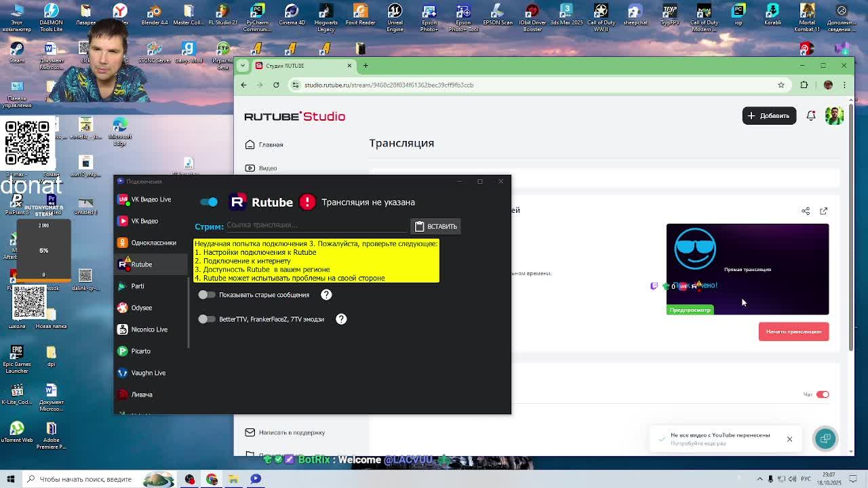868x488 pixels.
Task: Click the Вставить paste button
Action: (x=436, y=226)
